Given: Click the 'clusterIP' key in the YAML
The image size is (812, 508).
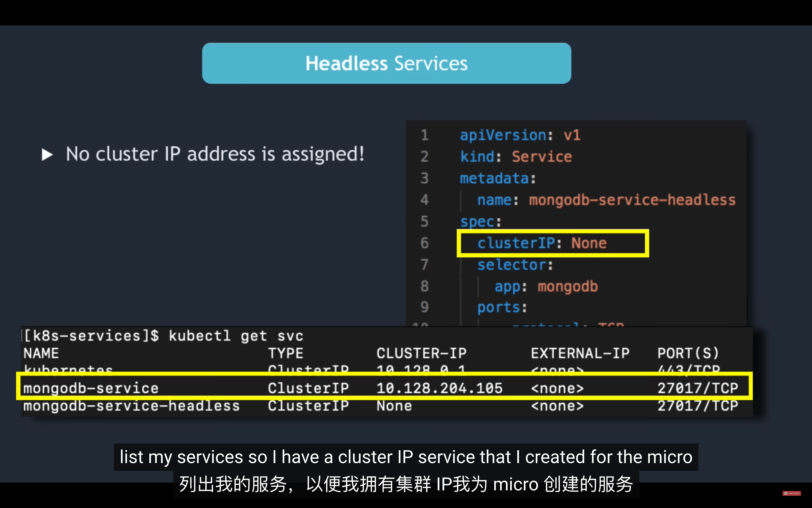Looking at the screenshot, I should click(x=516, y=243).
